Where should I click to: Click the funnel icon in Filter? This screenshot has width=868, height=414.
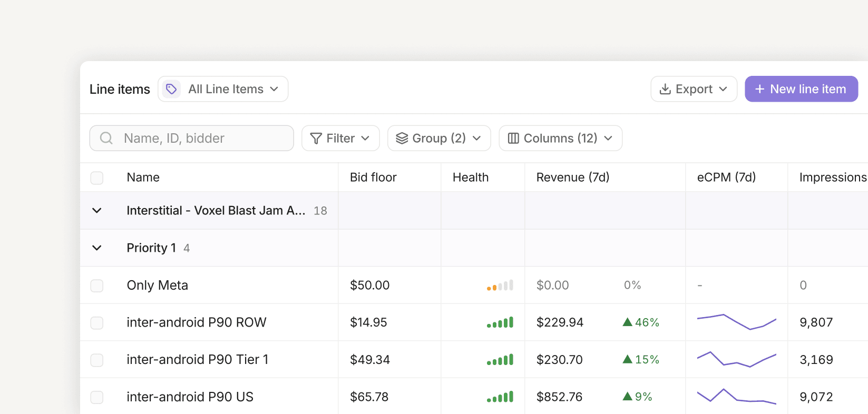316,138
